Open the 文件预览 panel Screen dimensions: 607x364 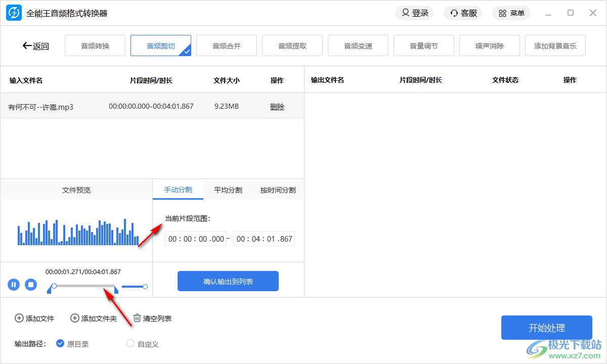click(76, 190)
